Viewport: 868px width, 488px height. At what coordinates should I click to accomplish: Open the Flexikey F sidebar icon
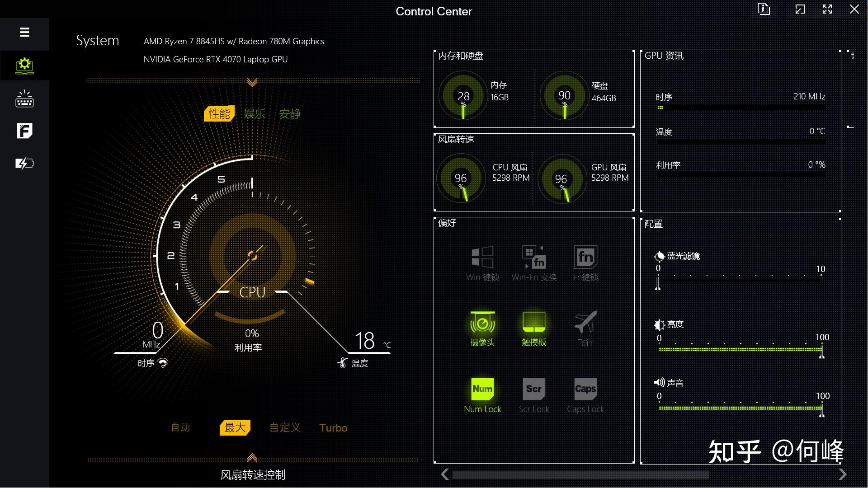24,131
